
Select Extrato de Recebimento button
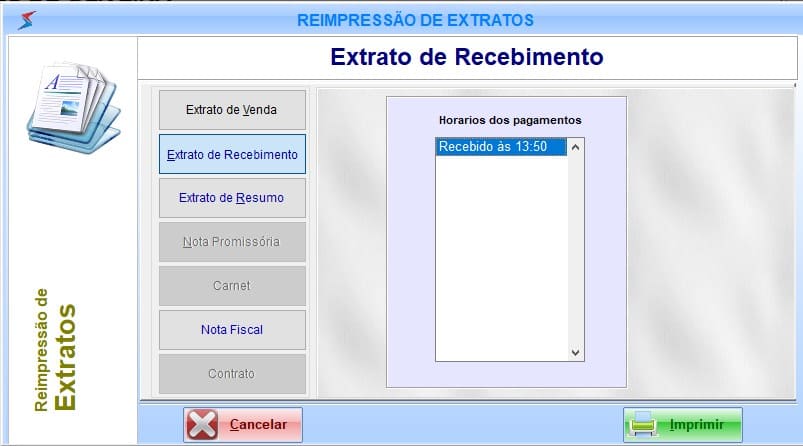click(x=232, y=155)
